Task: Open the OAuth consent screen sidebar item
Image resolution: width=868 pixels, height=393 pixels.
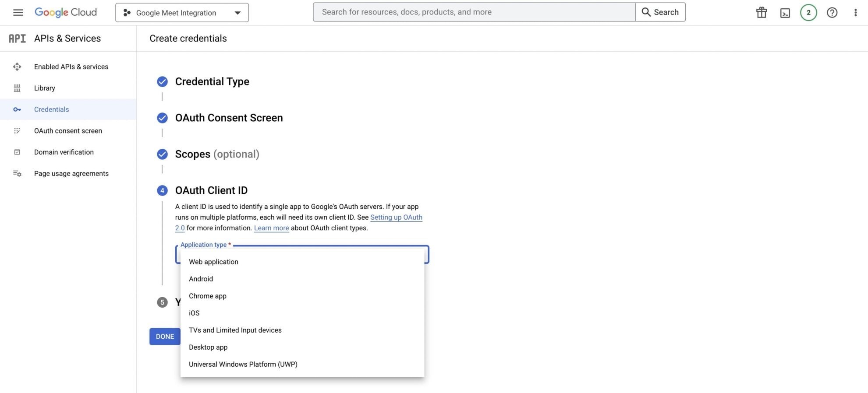Action: [x=68, y=131]
